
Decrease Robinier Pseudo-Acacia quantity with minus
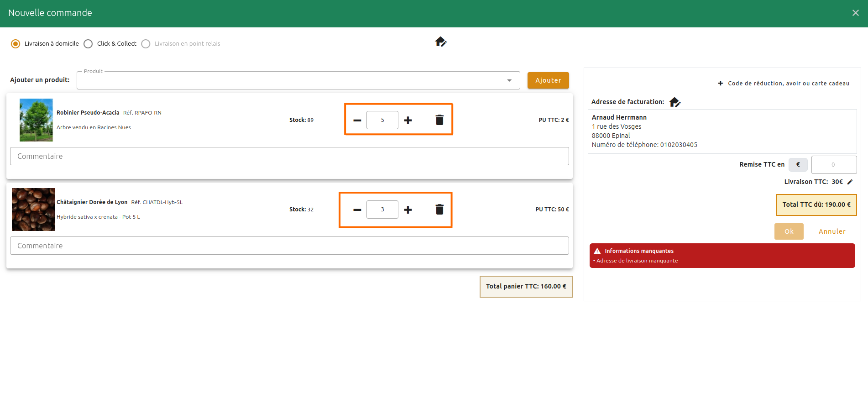pos(357,120)
